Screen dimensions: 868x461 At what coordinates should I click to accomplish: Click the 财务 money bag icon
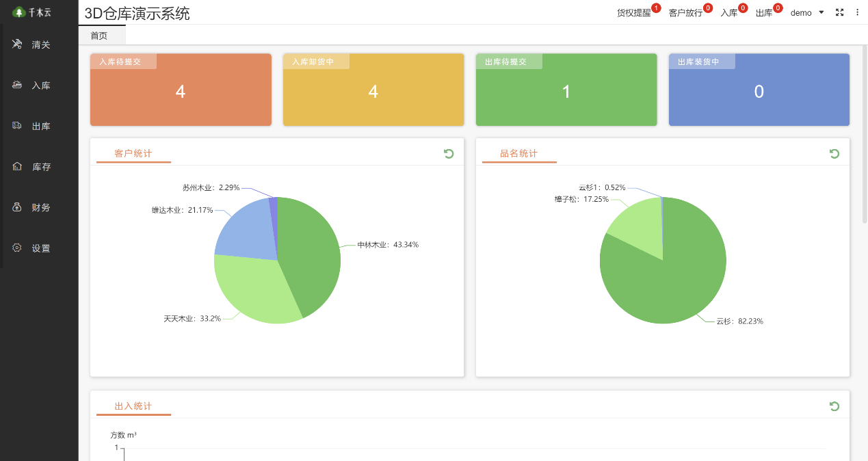tap(17, 207)
